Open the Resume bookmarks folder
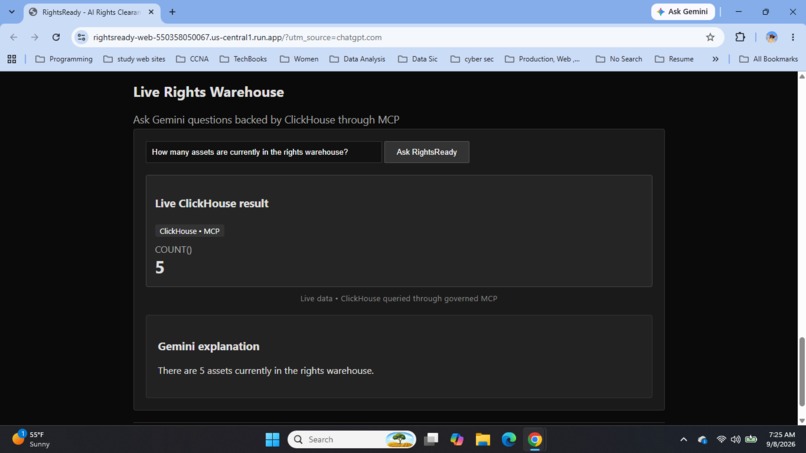Image resolution: width=806 pixels, height=453 pixels. (674, 59)
